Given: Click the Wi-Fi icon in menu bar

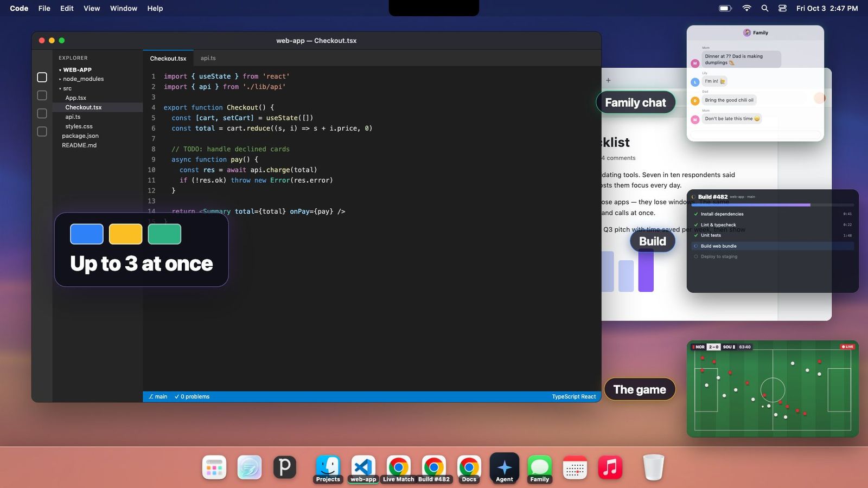Looking at the screenshot, I should [747, 8].
